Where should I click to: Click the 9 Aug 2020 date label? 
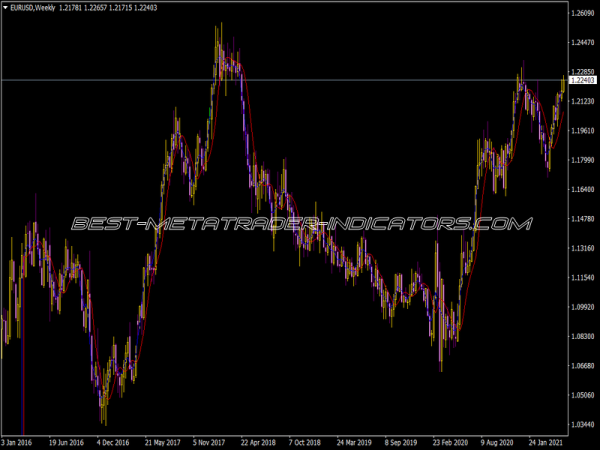[x=498, y=440]
